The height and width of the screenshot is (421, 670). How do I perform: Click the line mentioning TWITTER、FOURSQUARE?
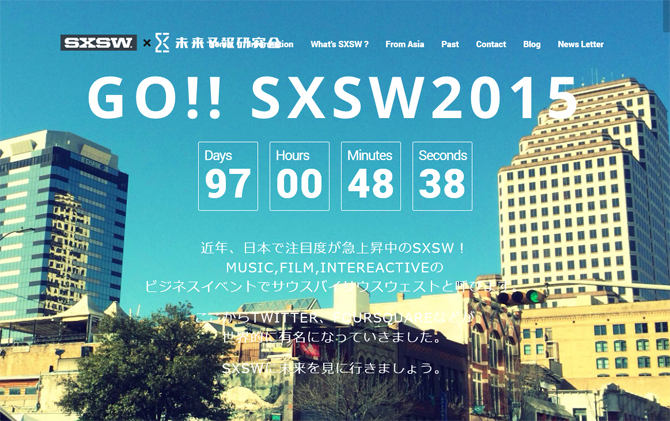335,318
